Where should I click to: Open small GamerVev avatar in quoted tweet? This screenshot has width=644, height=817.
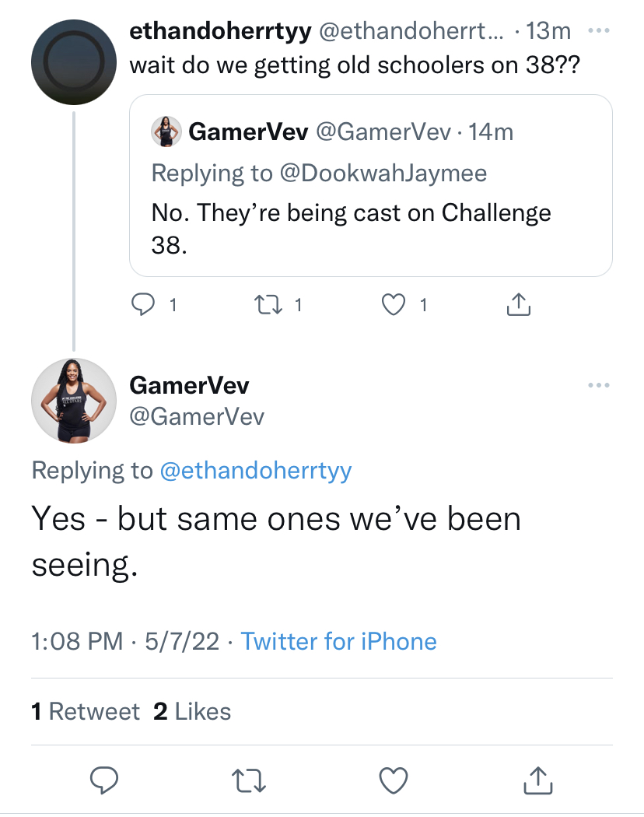pyautogui.click(x=166, y=131)
